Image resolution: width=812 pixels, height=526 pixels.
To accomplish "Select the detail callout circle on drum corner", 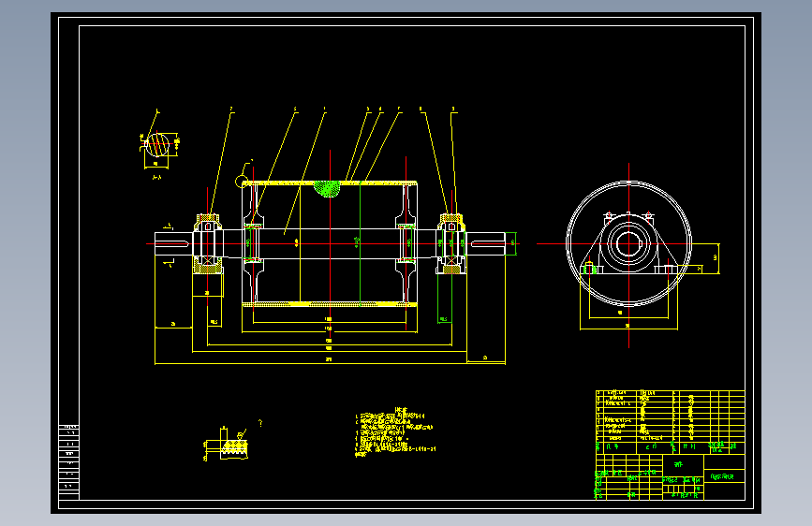I will [242, 182].
